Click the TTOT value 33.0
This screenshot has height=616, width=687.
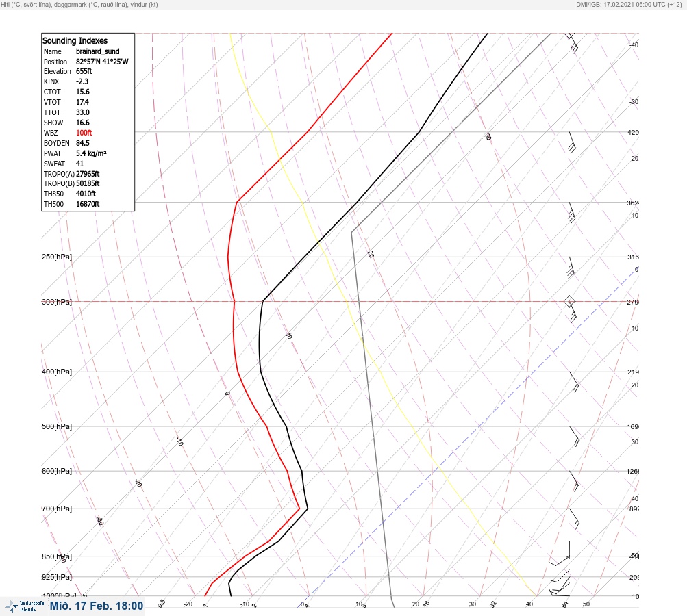(x=83, y=112)
